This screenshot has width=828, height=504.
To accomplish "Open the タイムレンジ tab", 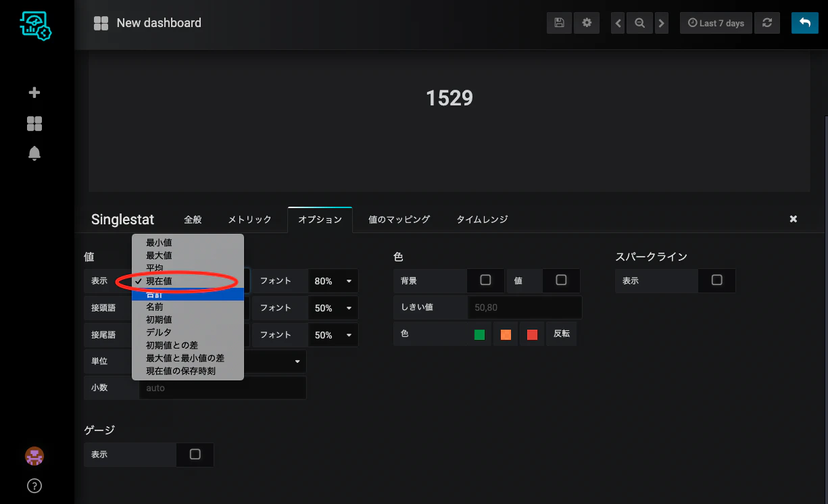I will click(x=482, y=220).
